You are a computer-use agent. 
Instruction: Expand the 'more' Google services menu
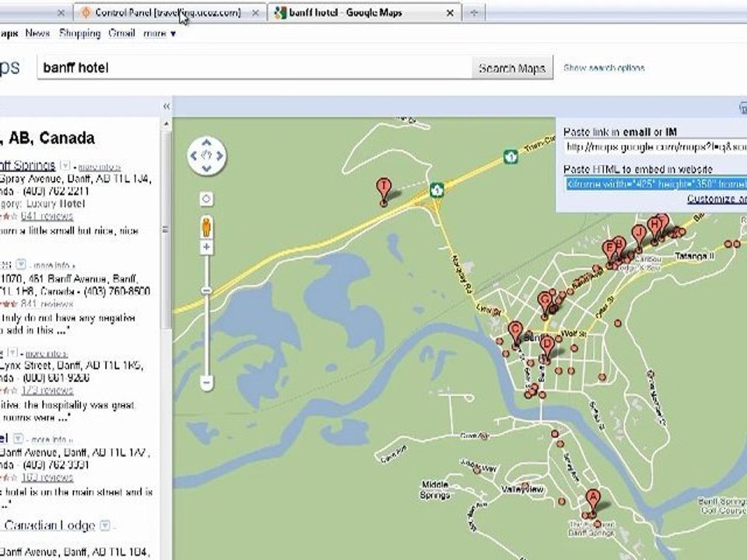(x=160, y=33)
